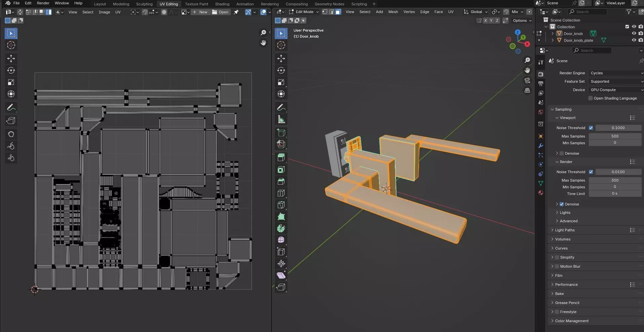Open the Edit Mode dropdown
Viewport: 644px width, 332px height.
(x=304, y=12)
